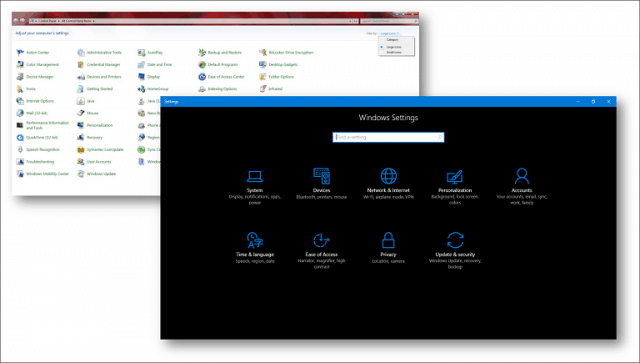Open Windows Update in Control Panel
Image resolution: width=640 pixels, height=363 pixels.
96,174
